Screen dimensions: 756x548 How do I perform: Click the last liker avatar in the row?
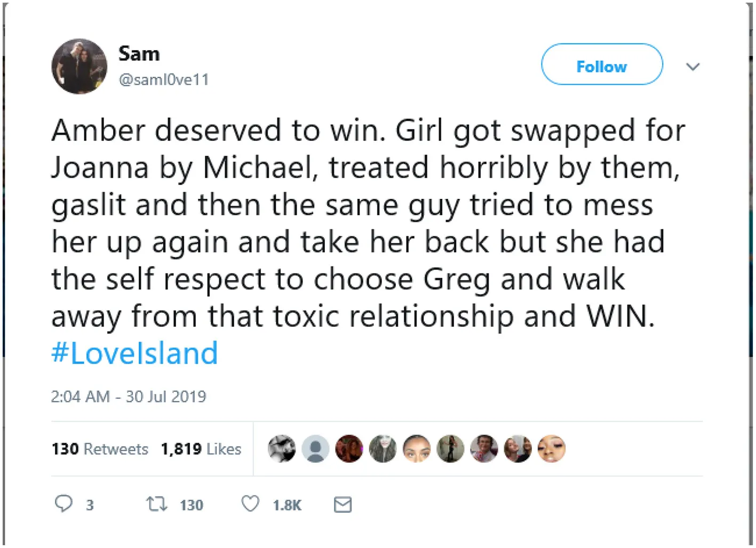point(551,448)
